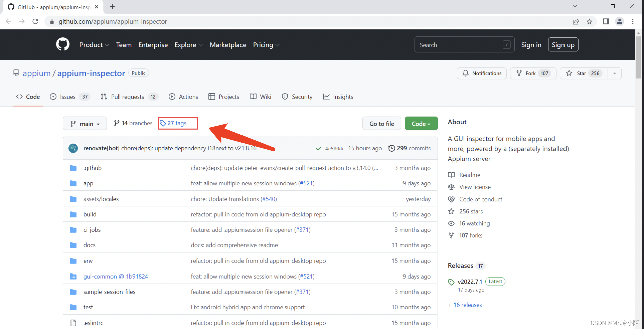Open the green Code dropdown button

coord(421,123)
